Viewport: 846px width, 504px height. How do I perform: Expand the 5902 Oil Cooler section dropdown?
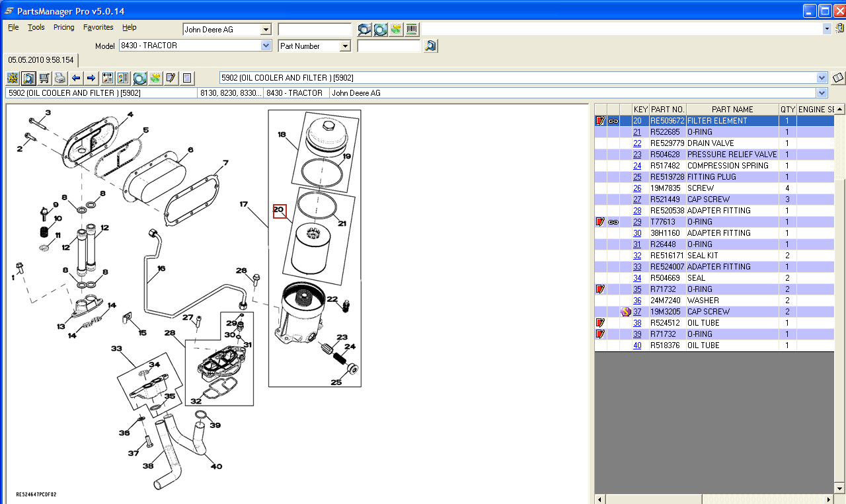coord(822,78)
